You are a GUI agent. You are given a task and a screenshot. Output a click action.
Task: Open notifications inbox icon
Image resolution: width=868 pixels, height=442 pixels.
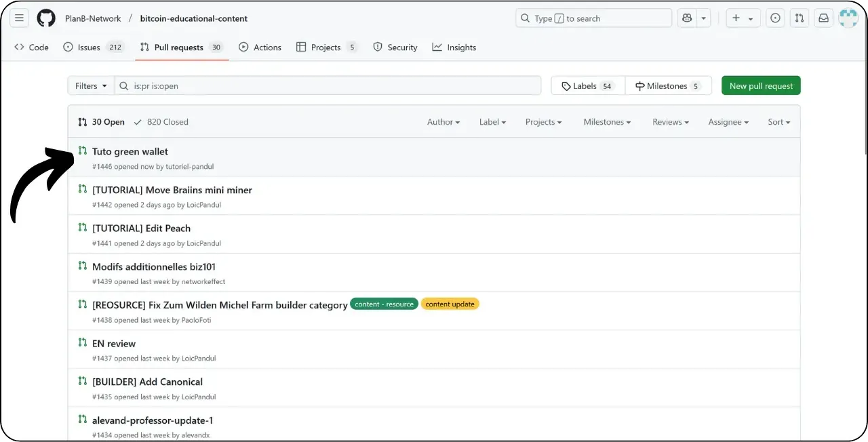(x=823, y=18)
